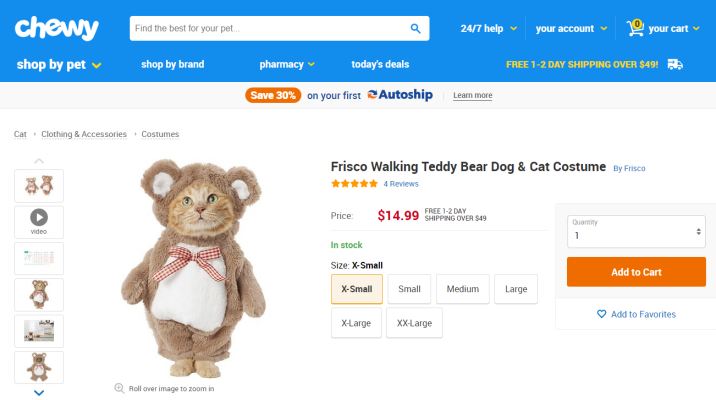Open the pharmacy menu
Viewport: 716px width, 400px height.
287,65
